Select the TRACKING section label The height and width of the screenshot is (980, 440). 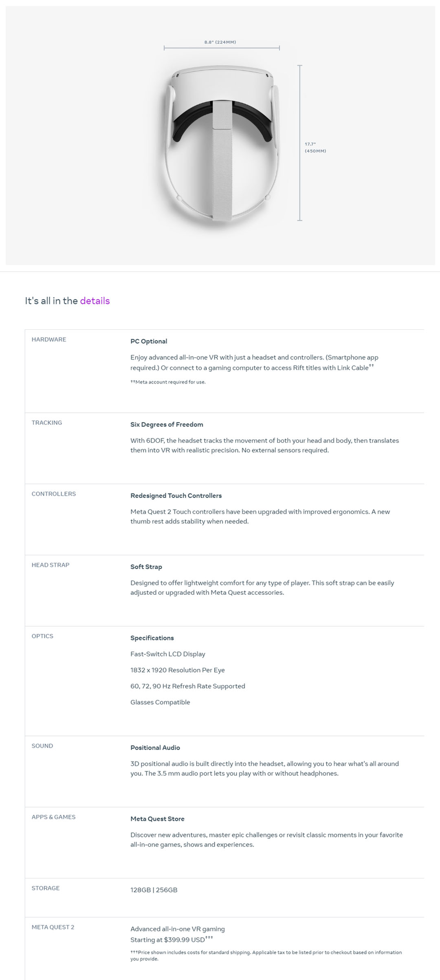47,423
